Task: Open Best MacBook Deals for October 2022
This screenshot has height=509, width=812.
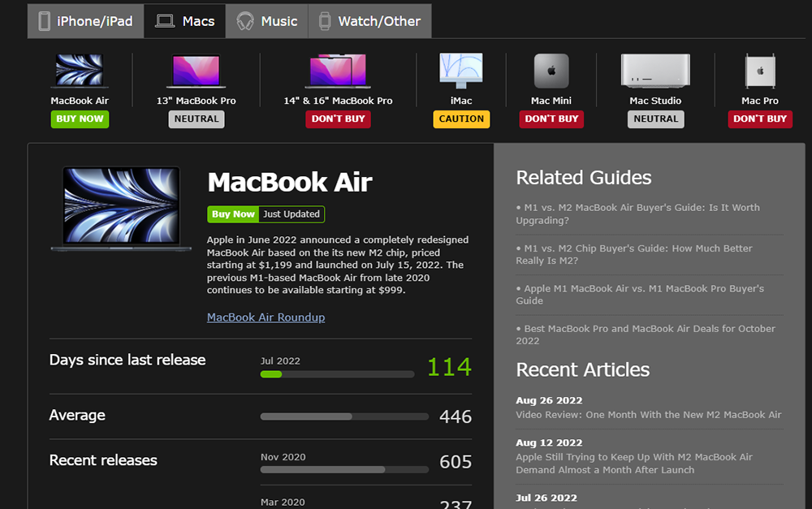Action: 646,334
